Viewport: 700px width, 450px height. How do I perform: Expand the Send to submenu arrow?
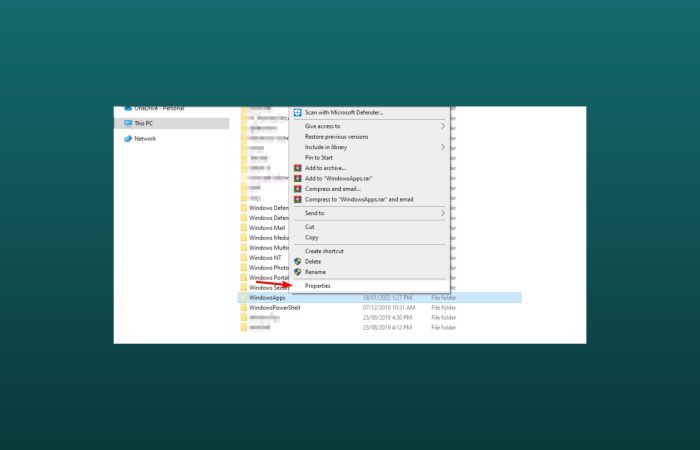pos(443,213)
